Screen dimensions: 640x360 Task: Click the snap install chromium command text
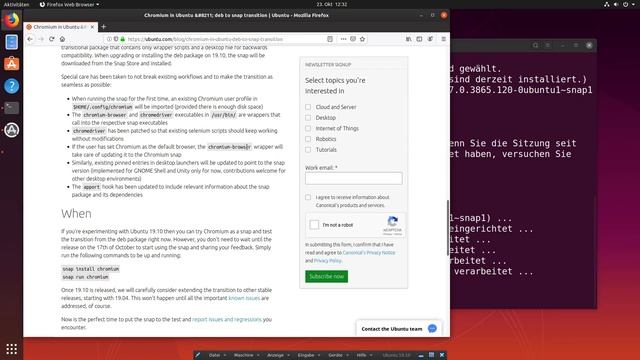[x=91, y=269]
